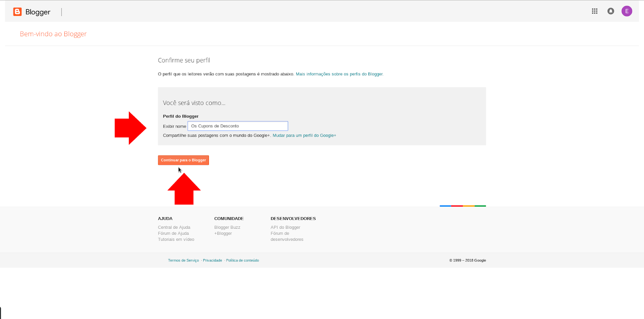Click the Perfil do Blogger label
644x319 pixels.
pos(181,116)
